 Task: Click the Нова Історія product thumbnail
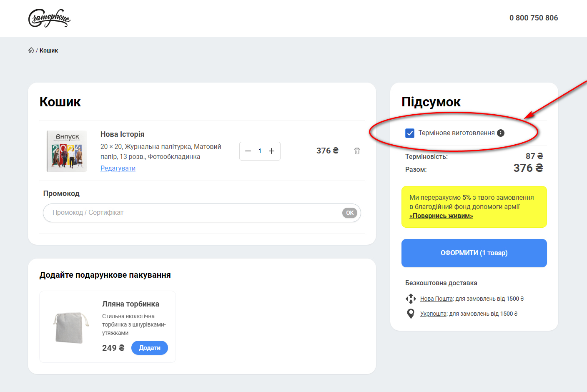[x=67, y=151]
